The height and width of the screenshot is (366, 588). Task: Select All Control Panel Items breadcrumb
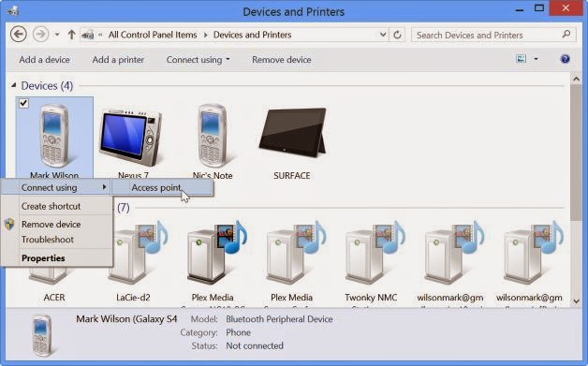[153, 35]
